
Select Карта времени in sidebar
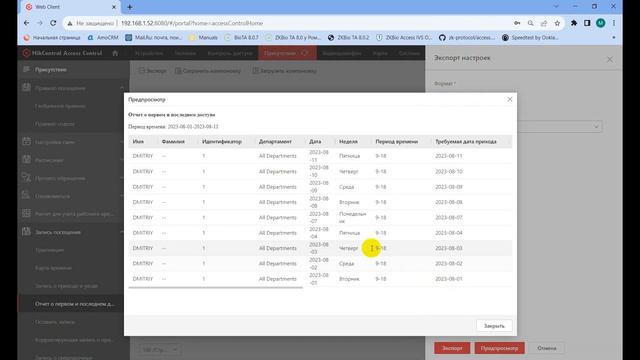(x=53, y=268)
